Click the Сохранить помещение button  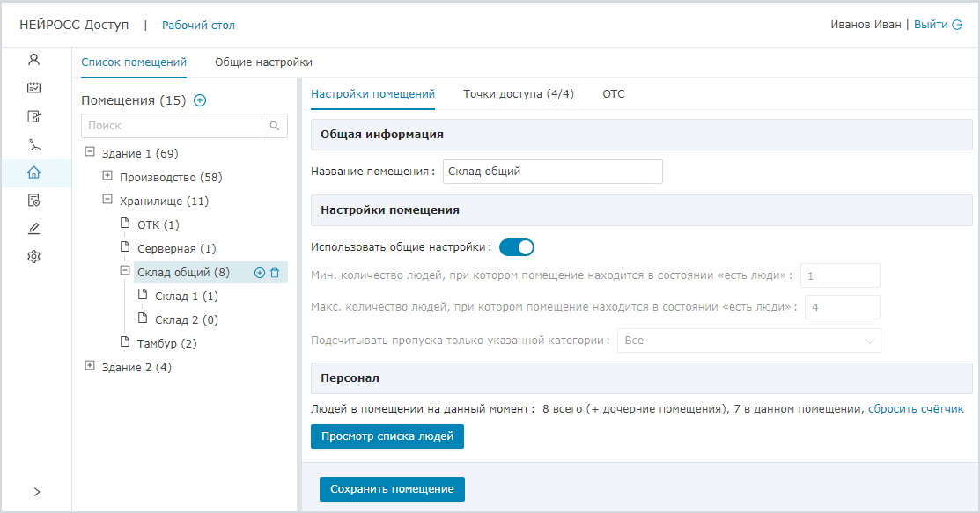pyautogui.click(x=392, y=489)
